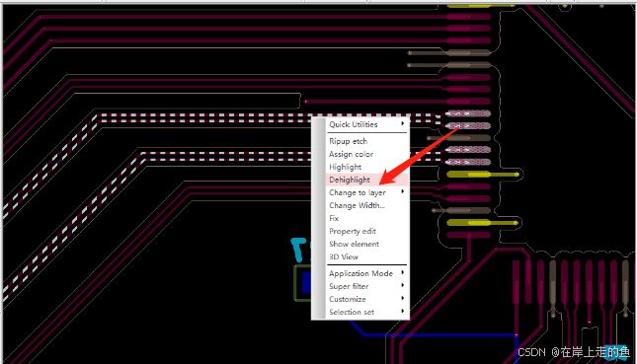This screenshot has height=364, width=637.
Task: Open the Application Mode submenu
Action: pos(366,273)
